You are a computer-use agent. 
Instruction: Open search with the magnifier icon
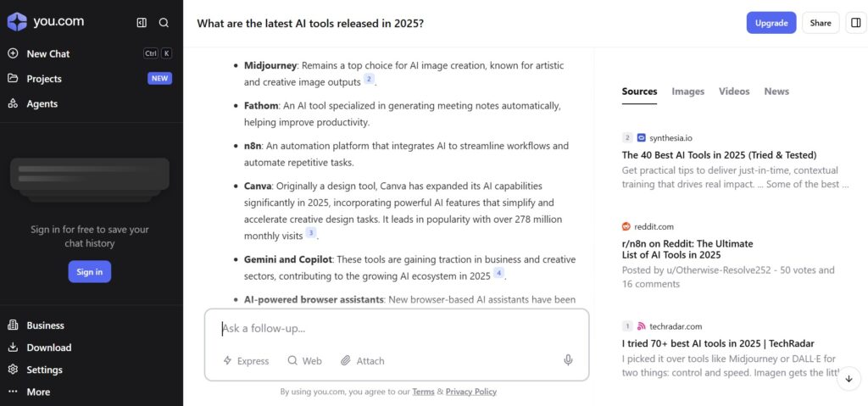[164, 23]
